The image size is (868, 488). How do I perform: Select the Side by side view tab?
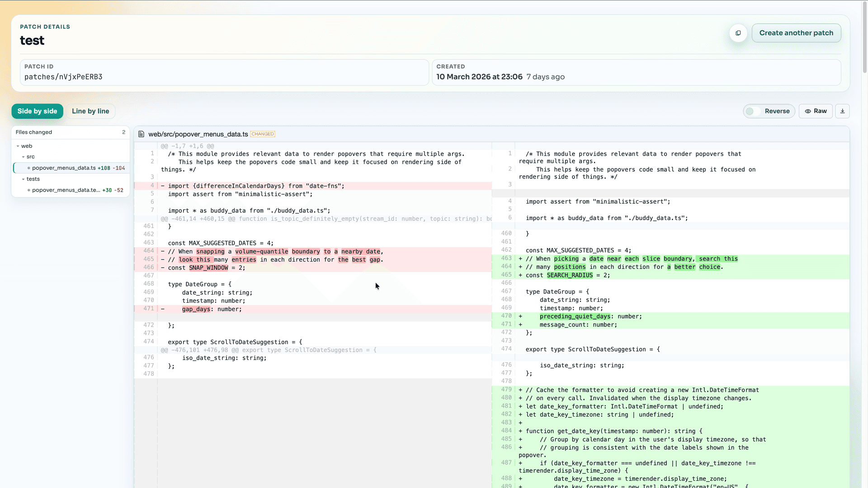(x=37, y=111)
